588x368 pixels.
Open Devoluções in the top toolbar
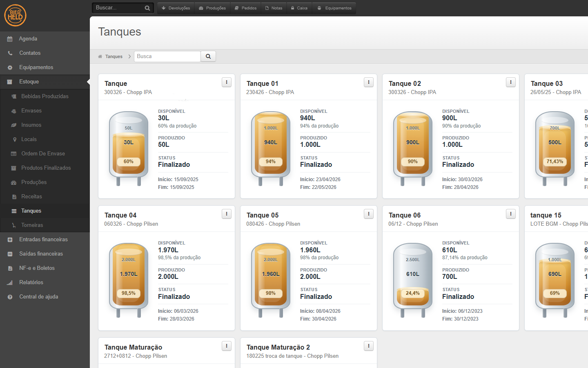tap(176, 8)
